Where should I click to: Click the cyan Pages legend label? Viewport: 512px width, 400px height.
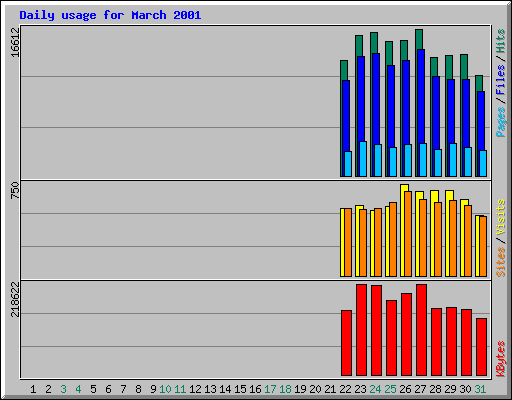tap(500, 122)
